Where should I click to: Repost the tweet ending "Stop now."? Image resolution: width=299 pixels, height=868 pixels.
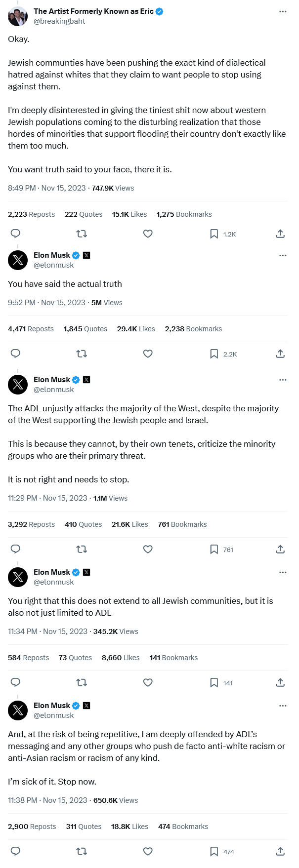tap(82, 851)
